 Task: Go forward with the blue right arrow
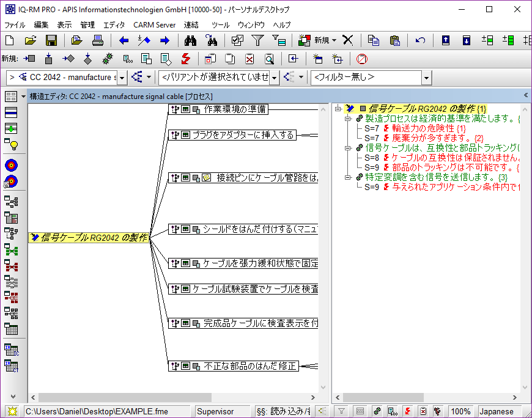(x=165, y=41)
